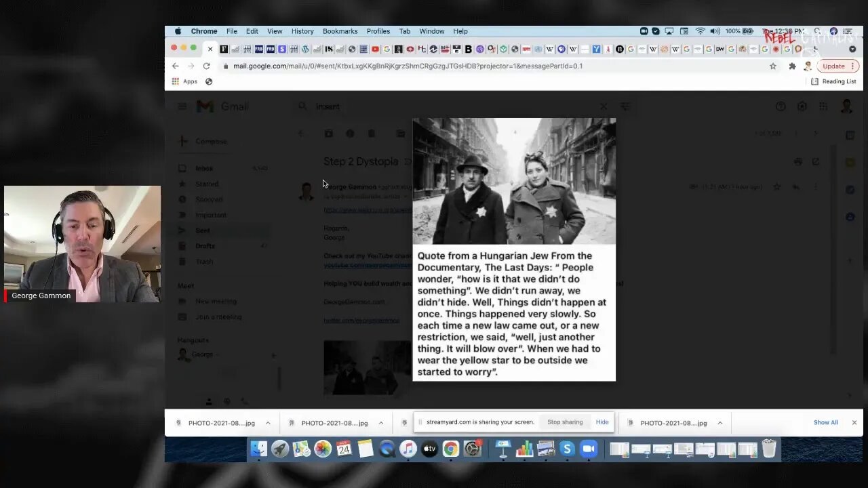
Task: Open Apple TV app in the Dock
Action: 429,449
